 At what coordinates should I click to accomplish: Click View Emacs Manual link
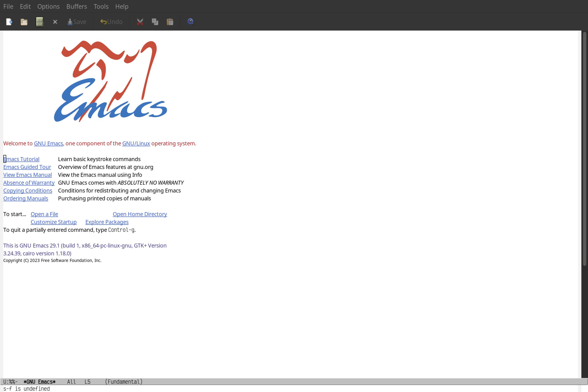28,175
